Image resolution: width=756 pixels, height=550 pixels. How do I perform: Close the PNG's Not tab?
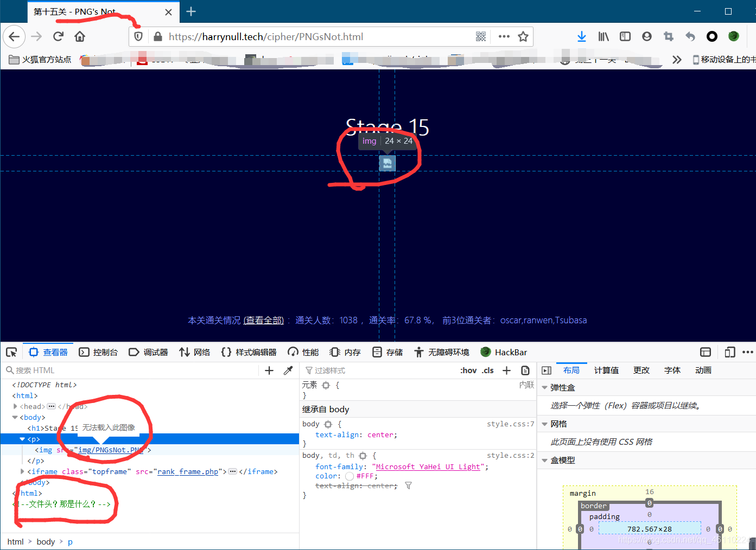(x=169, y=12)
